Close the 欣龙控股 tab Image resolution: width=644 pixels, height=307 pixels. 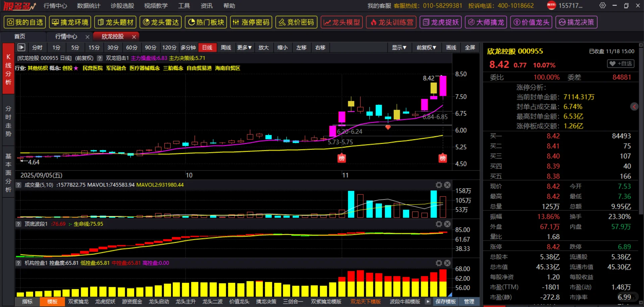pos(134,37)
